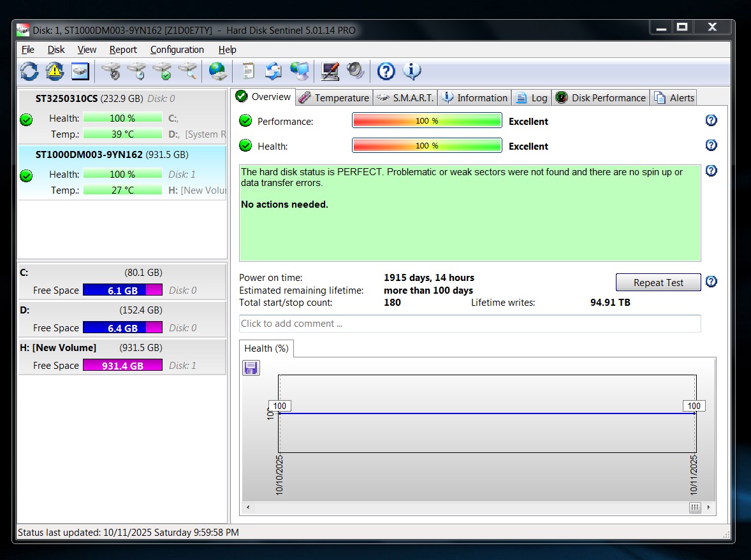
Task: Click the speaker sound toolbar icon
Action: tap(355, 71)
